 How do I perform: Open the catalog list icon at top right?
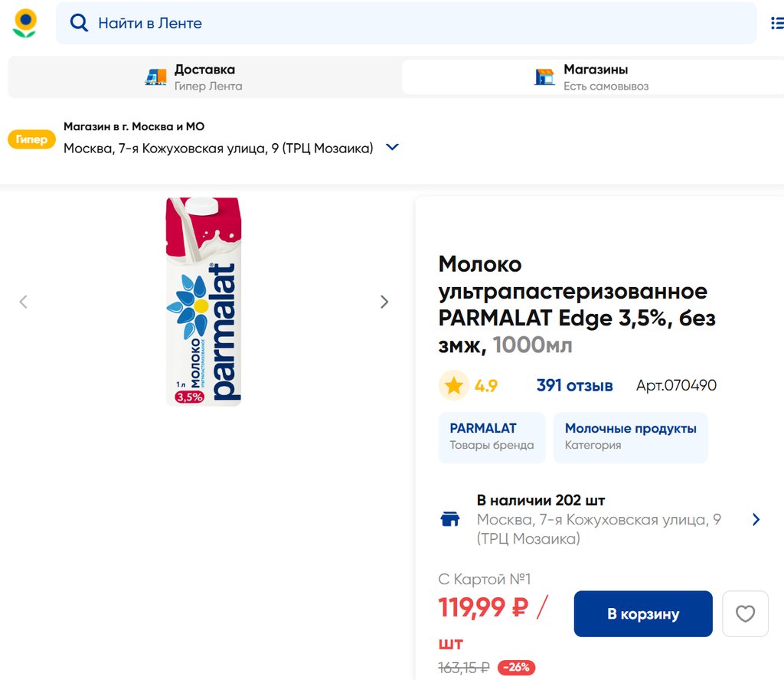776,23
